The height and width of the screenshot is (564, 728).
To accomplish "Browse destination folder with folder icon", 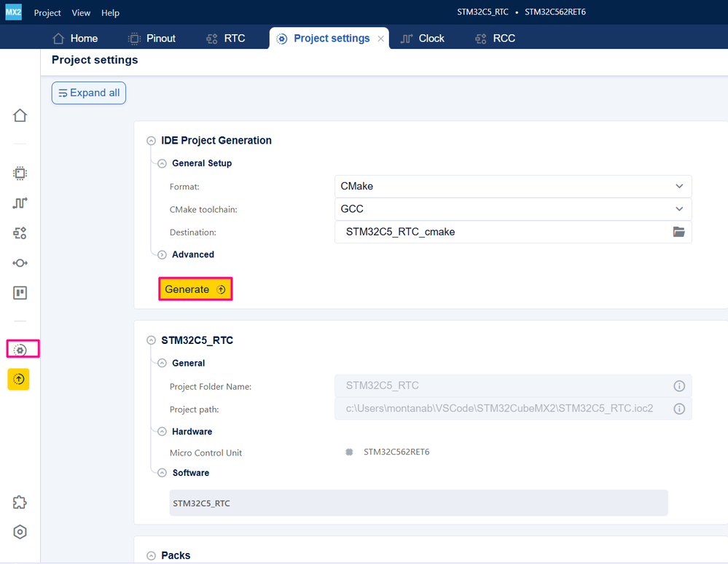I will (678, 232).
